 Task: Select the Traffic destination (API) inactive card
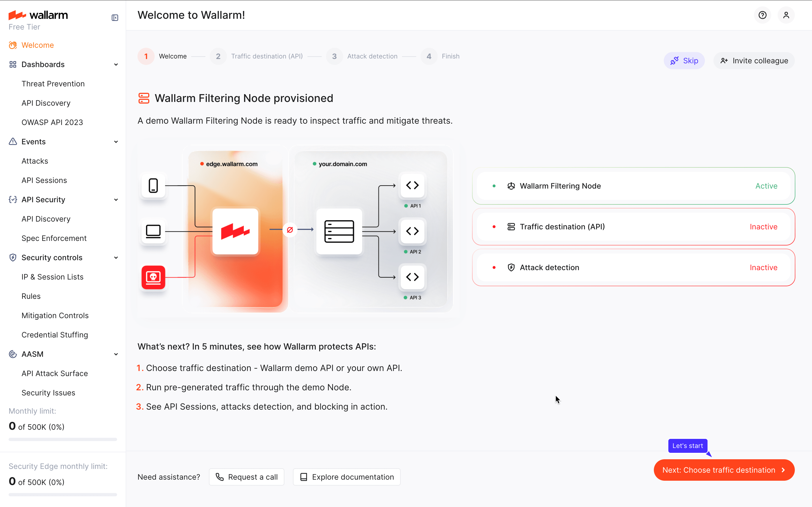point(633,226)
